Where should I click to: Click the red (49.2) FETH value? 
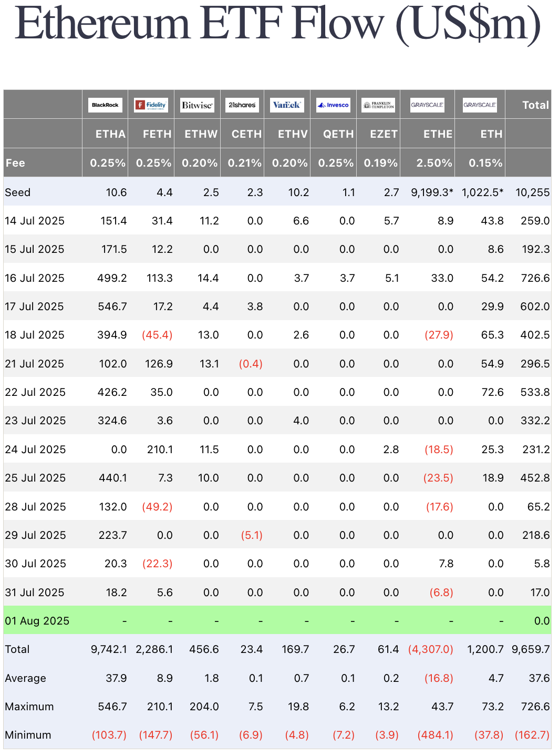click(157, 507)
